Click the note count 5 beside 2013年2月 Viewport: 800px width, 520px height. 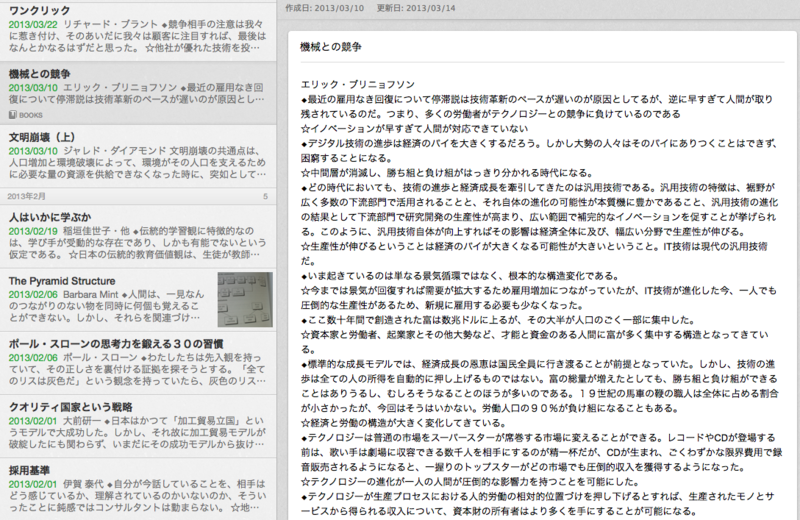(x=265, y=196)
